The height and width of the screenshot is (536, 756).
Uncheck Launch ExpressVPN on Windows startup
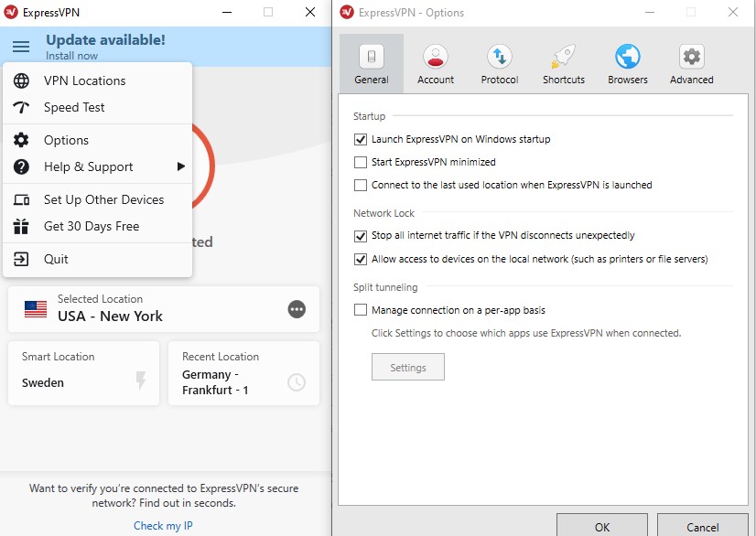(361, 139)
